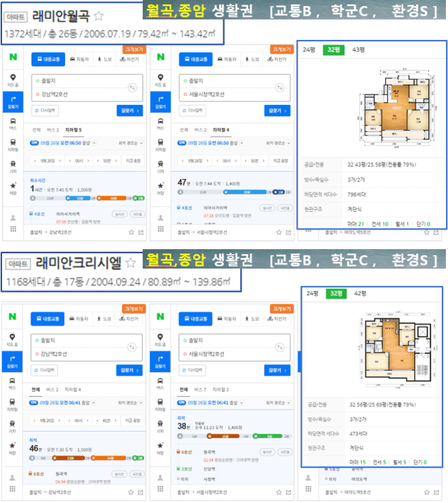The width and height of the screenshot is (448, 503).
Task: Share the 출발지 → 서울시청역2호선 route in top panel
Action: [x=288, y=232]
